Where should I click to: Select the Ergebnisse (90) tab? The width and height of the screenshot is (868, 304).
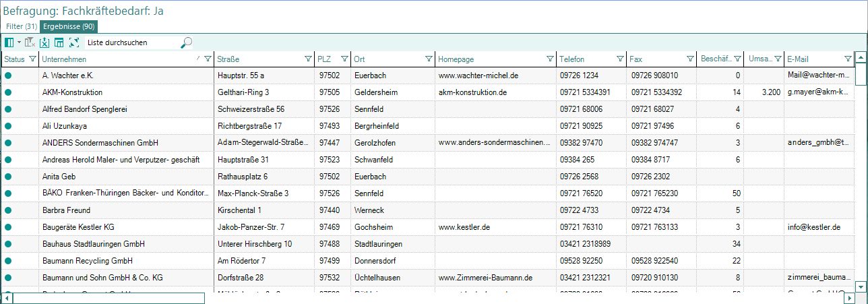(x=69, y=26)
